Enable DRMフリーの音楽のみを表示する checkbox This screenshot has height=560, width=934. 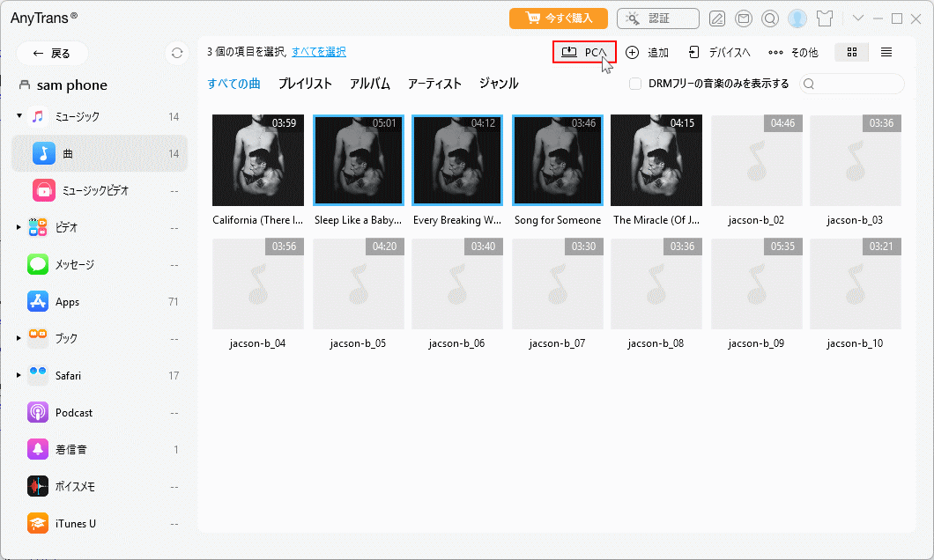point(635,84)
